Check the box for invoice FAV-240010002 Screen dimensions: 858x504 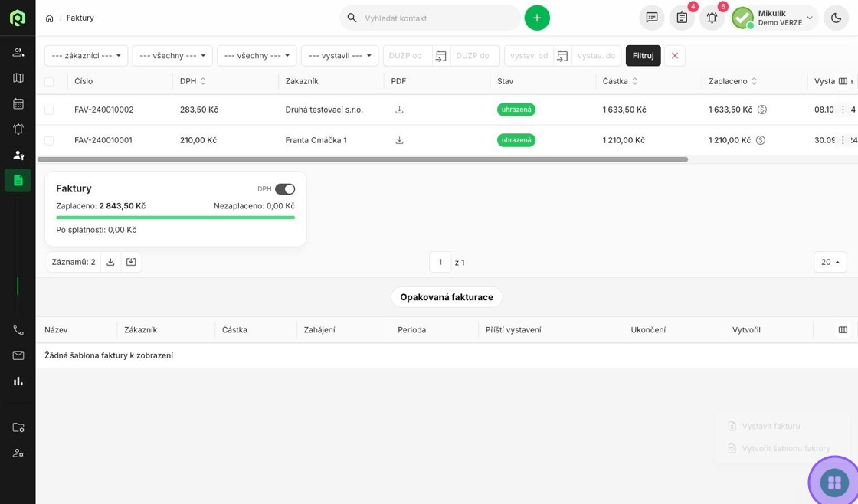(x=49, y=110)
